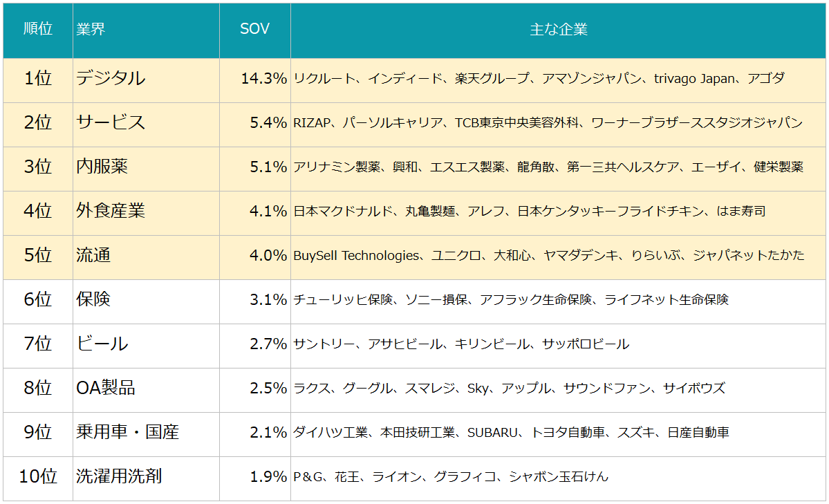This screenshot has width=829, height=504.
Task: Click the 乗用車・国産 industry cell
Action: point(146,435)
